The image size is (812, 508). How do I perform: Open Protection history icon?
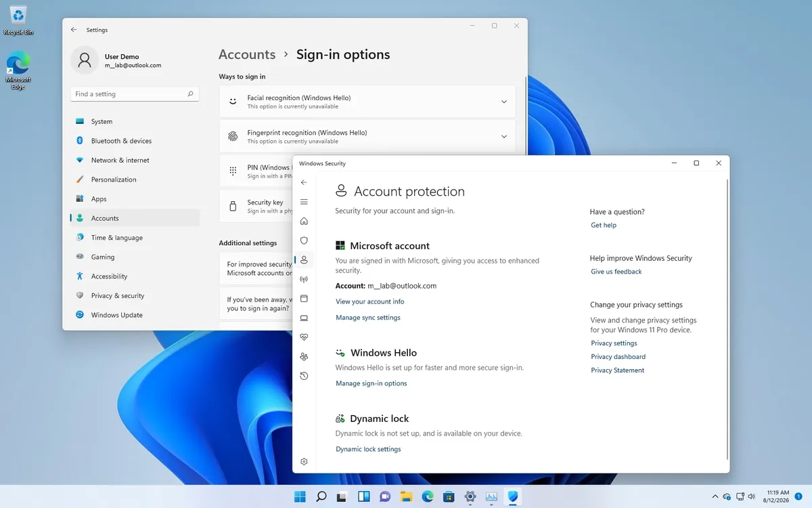pyautogui.click(x=304, y=376)
